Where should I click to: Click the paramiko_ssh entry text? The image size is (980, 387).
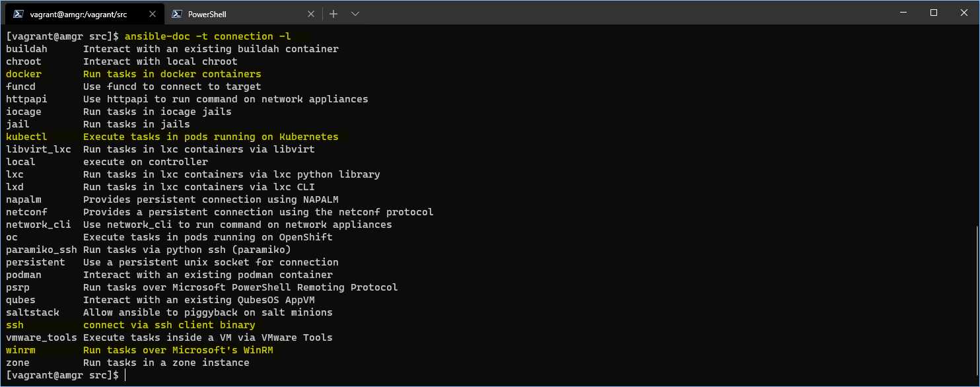tap(41, 250)
